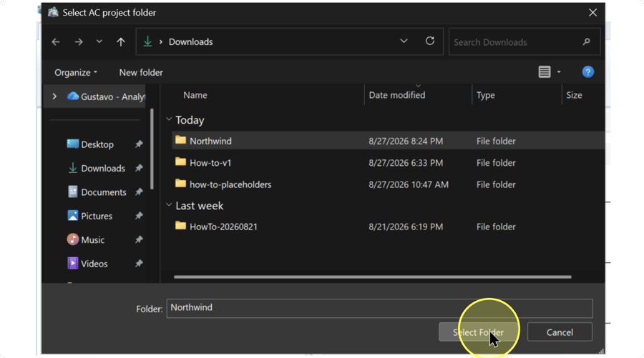Sort by the Date modified column header
This screenshot has width=644, height=358.
[396, 95]
